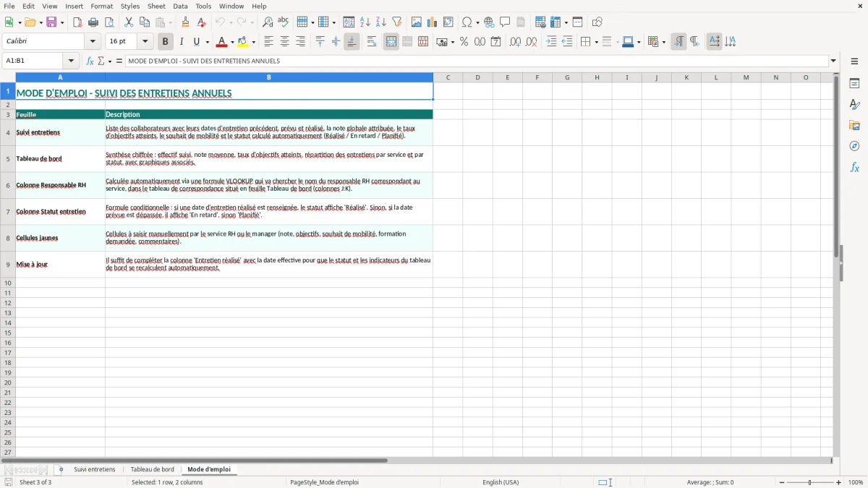Toggle Wrap Text button
The height and width of the screenshot is (488, 868).
pos(372,42)
